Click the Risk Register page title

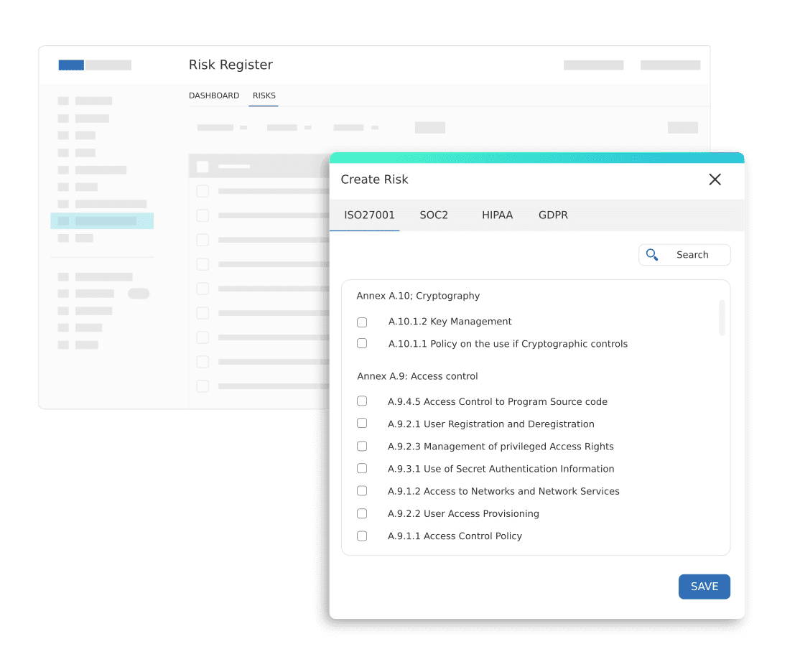pyautogui.click(x=231, y=65)
